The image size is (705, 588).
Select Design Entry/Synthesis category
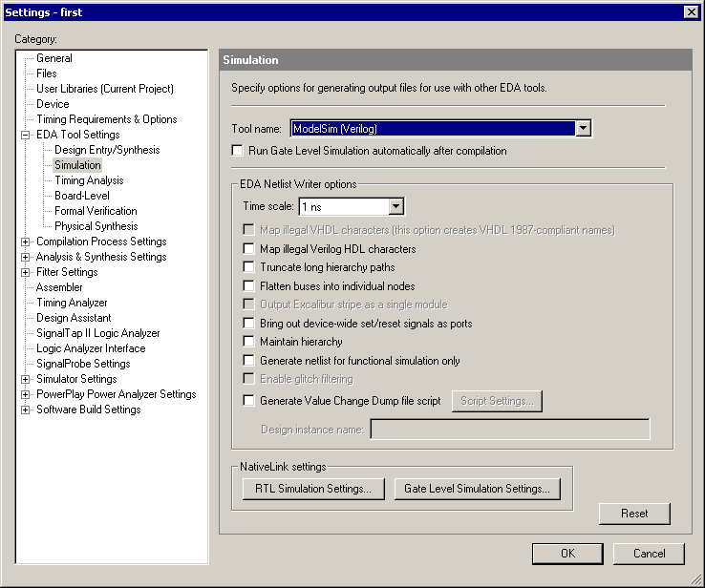tap(107, 150)
